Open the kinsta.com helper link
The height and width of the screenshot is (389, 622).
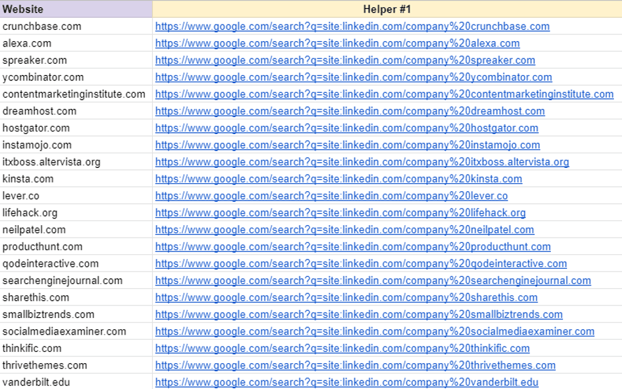(338, 179)
